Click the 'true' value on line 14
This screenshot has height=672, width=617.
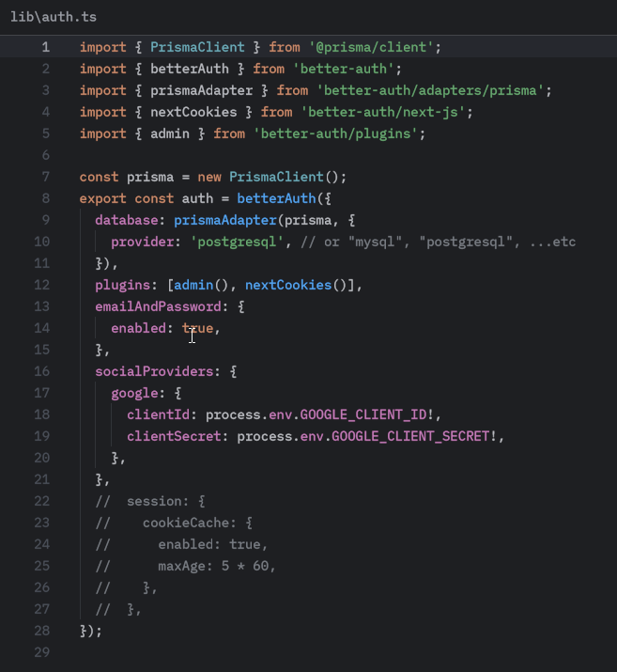click(x=197, y=328)
